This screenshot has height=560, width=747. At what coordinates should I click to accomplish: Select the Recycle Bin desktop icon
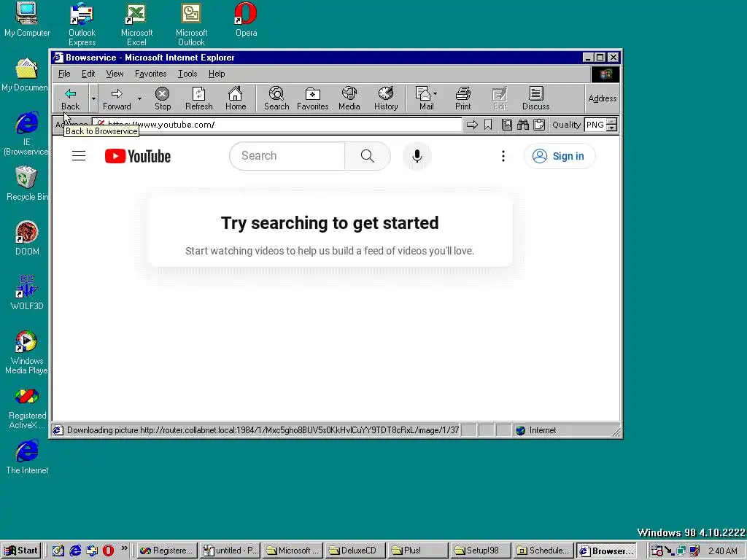click(27, 184)
